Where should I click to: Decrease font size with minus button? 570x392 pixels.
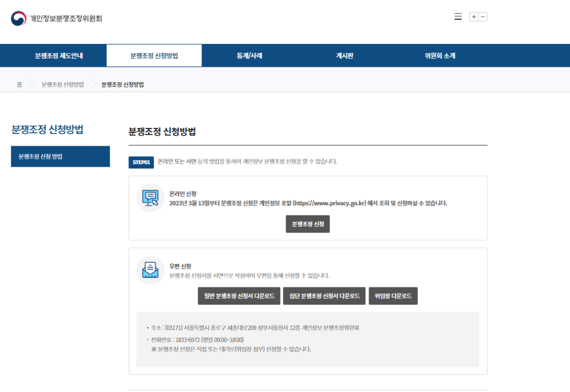[483, 17]
